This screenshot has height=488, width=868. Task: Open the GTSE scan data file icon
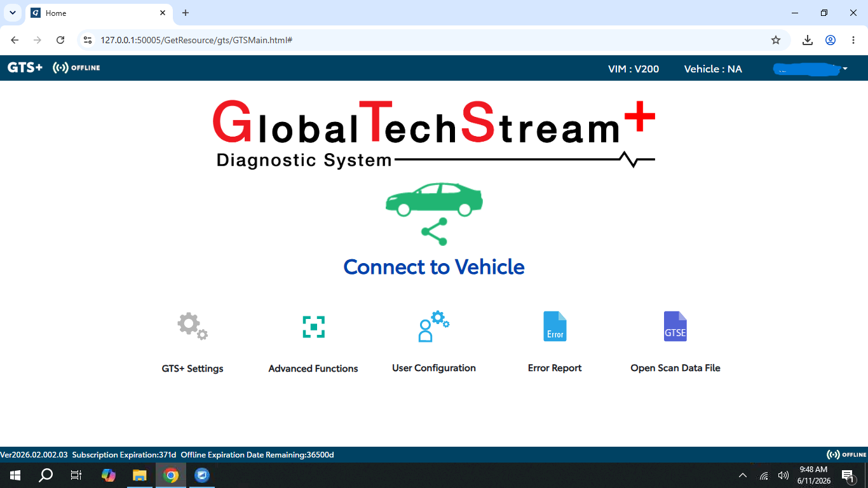point(675,327)
